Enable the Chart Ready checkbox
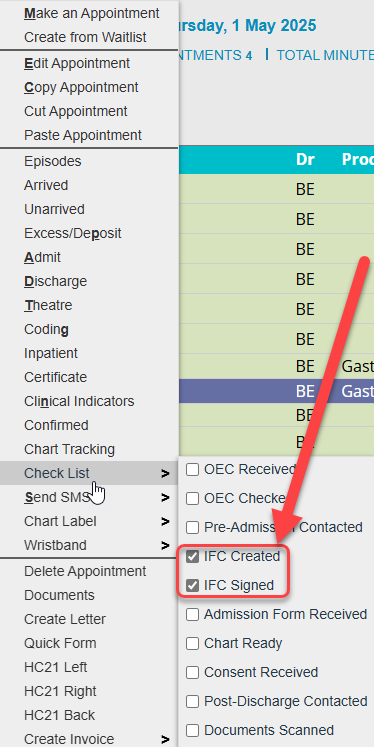The width and height of the screenshot is (374, 747). [x=192, y=644]
